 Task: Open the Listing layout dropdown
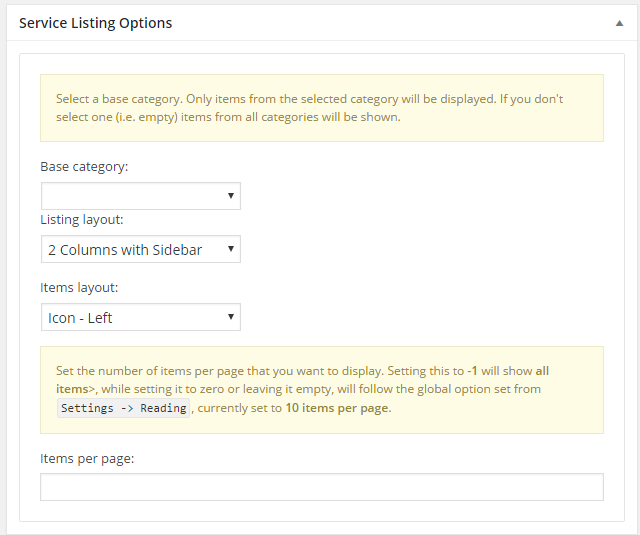tap(141, 249)
